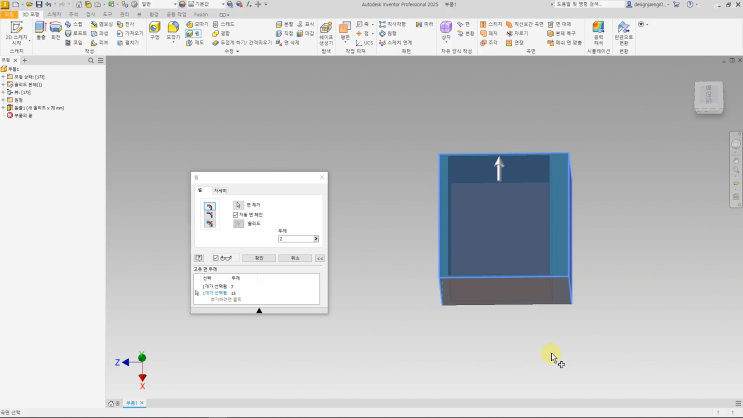The width and height of the screenshot is (743, 418).
Task: Select the Emboss (엠보싱) tool
Action: (102, 24)
